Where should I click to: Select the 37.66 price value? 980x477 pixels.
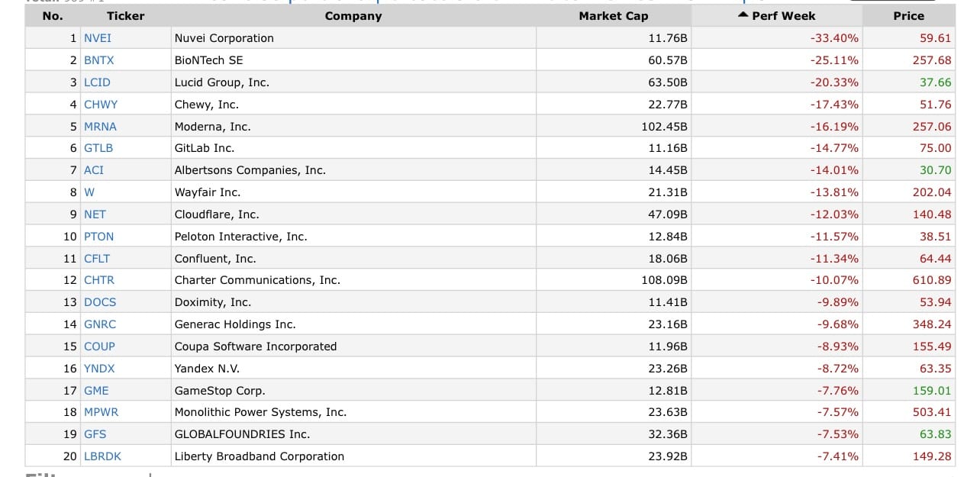936,82
